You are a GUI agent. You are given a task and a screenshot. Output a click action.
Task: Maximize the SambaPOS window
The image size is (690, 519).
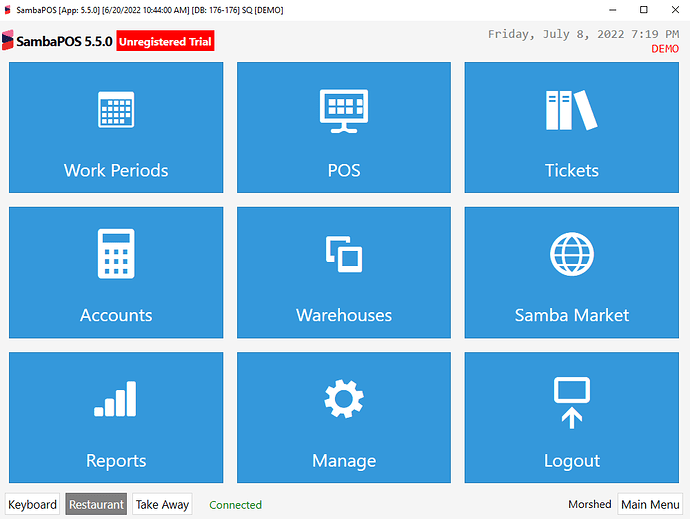643,10
